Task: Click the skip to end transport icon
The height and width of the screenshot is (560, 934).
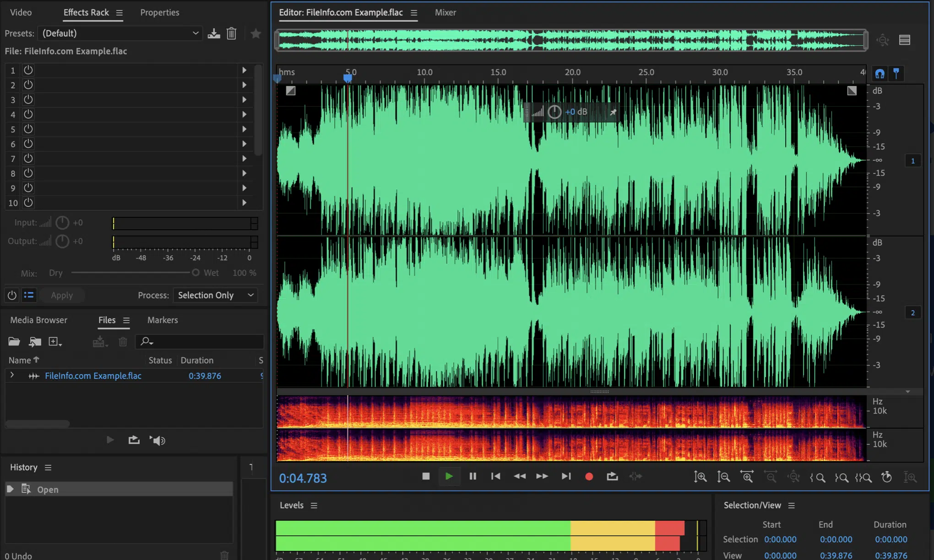Action: click(x=566, y=476)
